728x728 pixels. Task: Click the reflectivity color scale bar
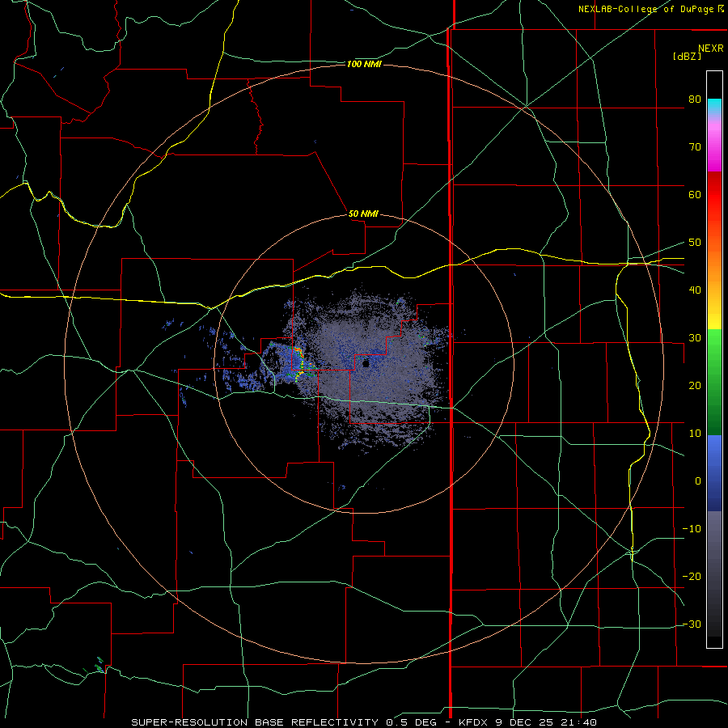coord(714,359)
